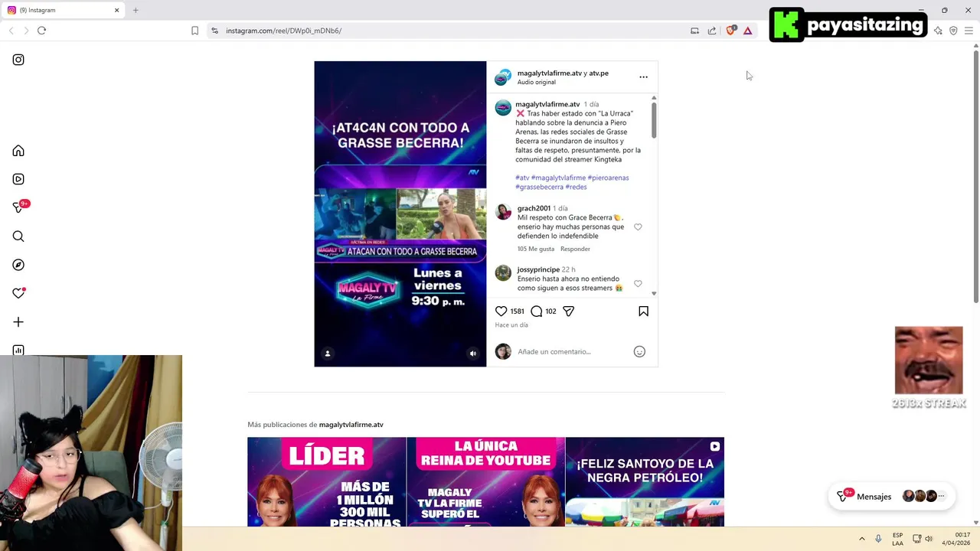The height and width of the screenshot is (551, 980).
Task: Open Brave VPN shield icon
Action: 953,31
